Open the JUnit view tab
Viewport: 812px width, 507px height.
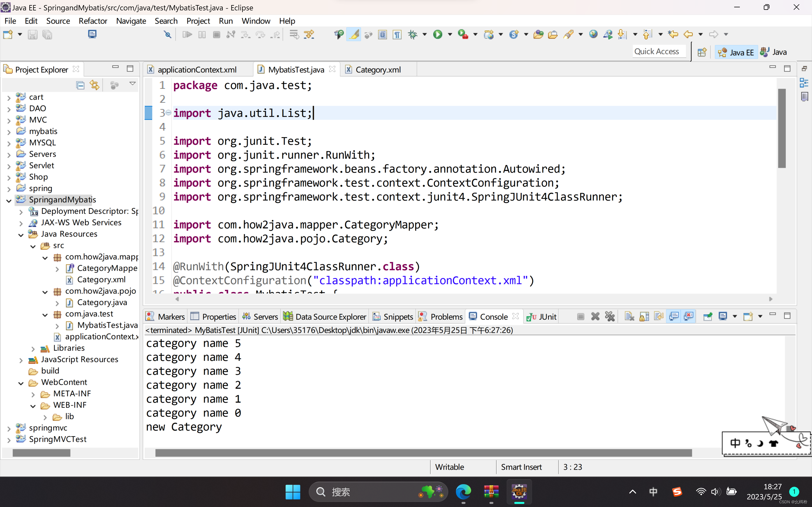[541, 317]
